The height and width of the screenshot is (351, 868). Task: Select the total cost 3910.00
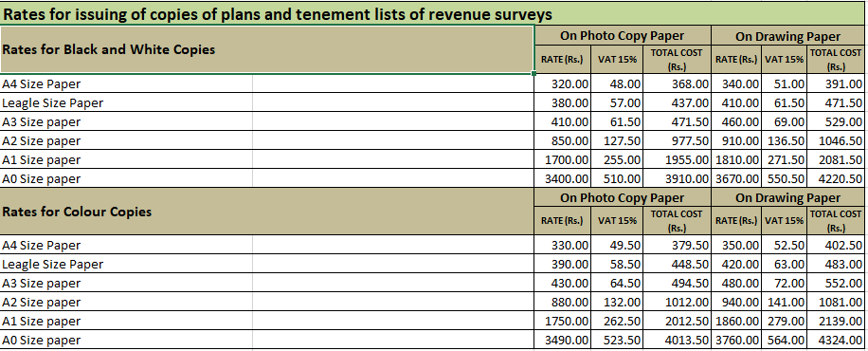pyautogui.click(x=677, y=178)
